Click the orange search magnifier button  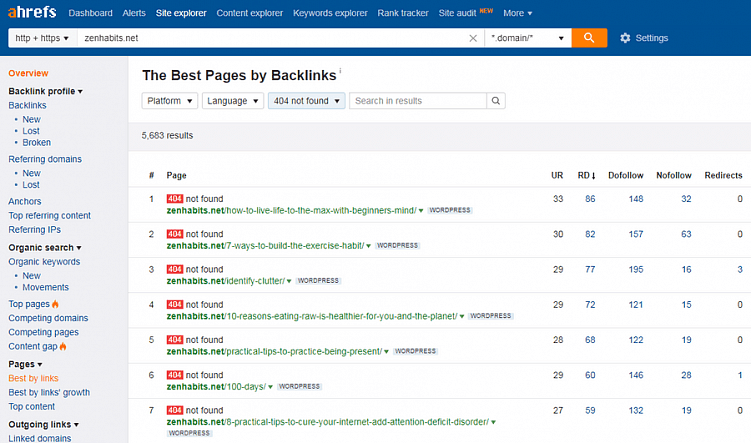(591, 38)
